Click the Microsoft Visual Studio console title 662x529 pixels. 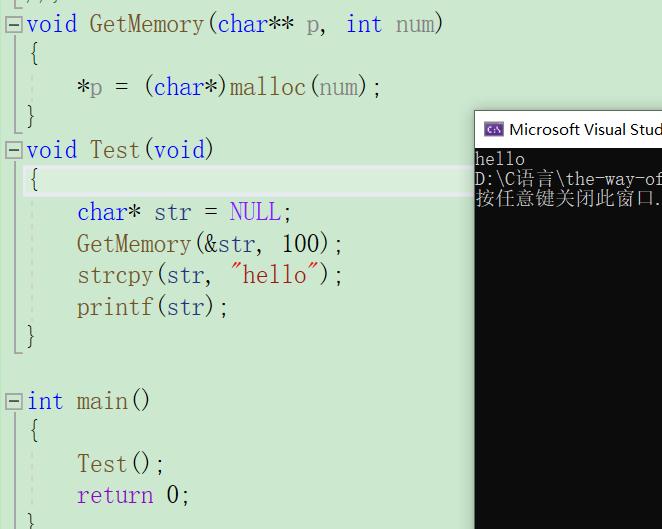pos(585,129)
